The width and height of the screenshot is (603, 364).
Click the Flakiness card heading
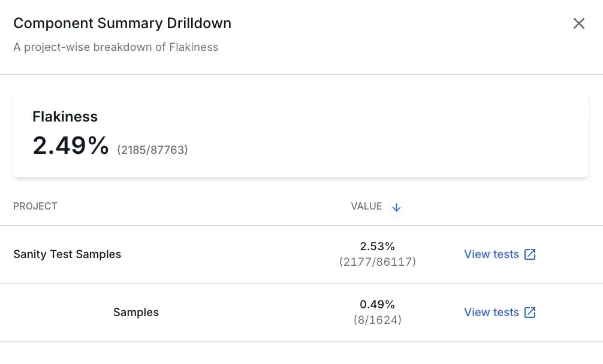click(x=65, y=117)
